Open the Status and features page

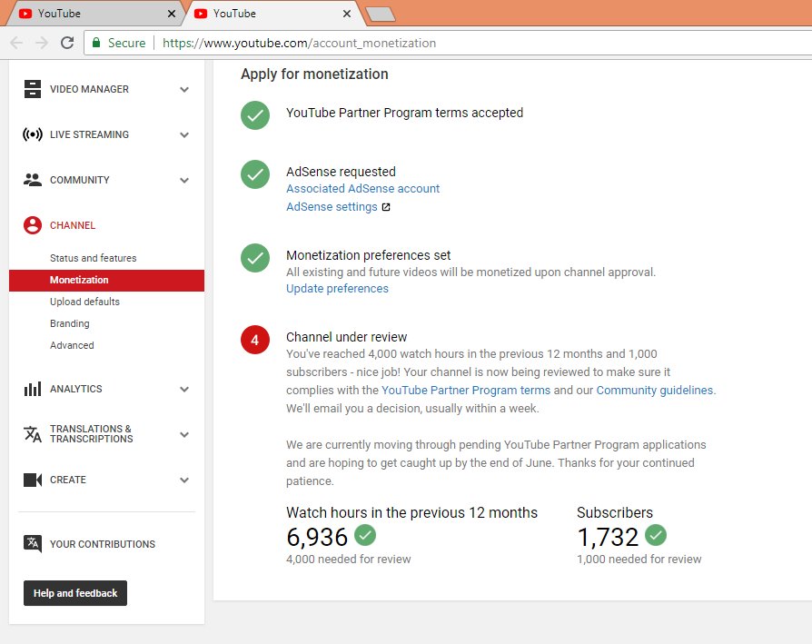click(x=94, y=258)
